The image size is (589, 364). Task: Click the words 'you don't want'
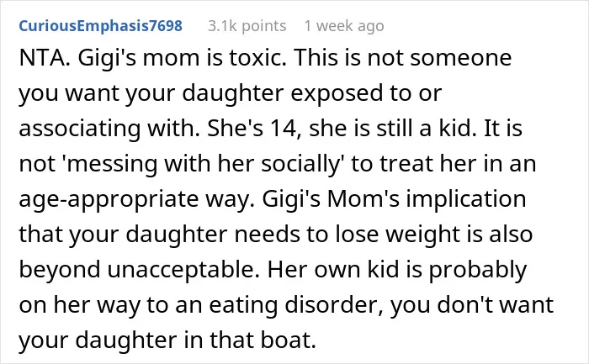tap(472, 305)
